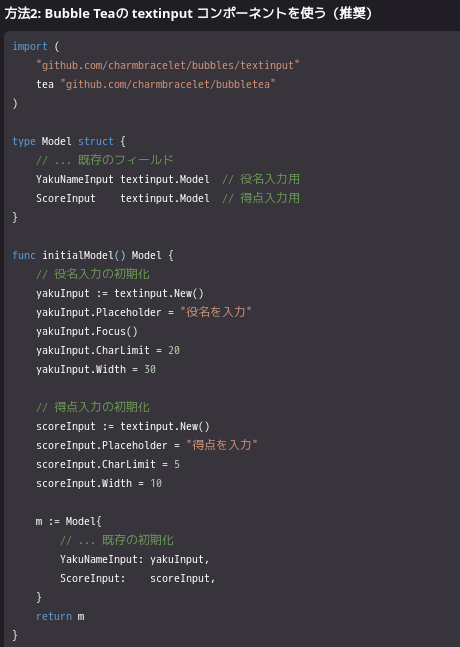Viewport: 460px width, 647px height.
Task: Click the 既存のフィールド comment line
Action: pyautogui.click(x=105, y=160)
